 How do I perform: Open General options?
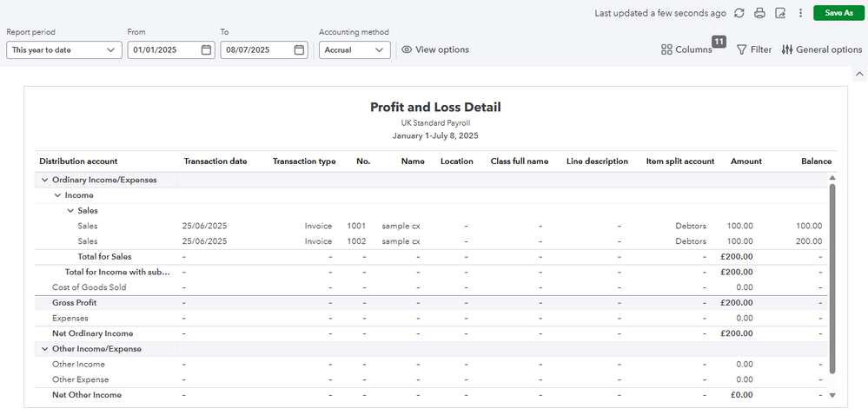[822, 49]
